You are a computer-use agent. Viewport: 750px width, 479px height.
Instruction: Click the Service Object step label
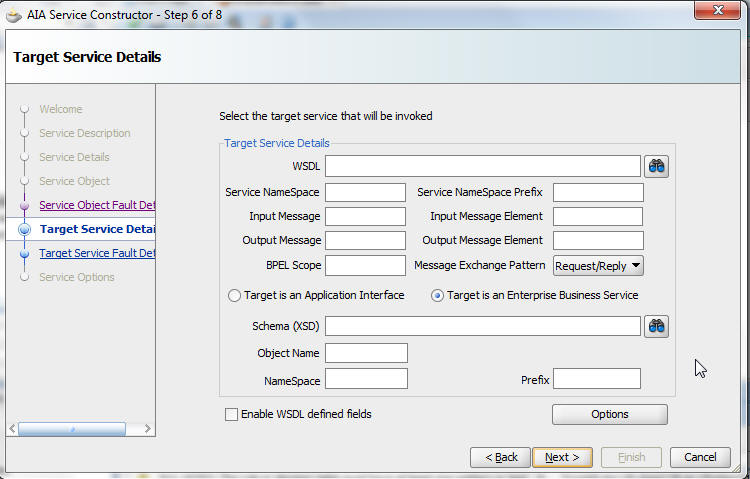tap(75, 181)
